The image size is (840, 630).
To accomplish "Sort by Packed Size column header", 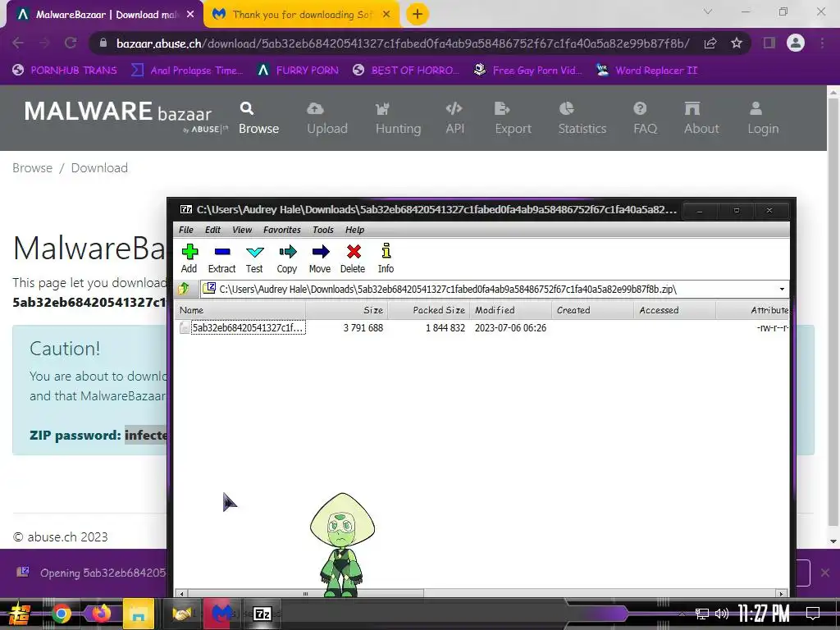I will point(428,310).
